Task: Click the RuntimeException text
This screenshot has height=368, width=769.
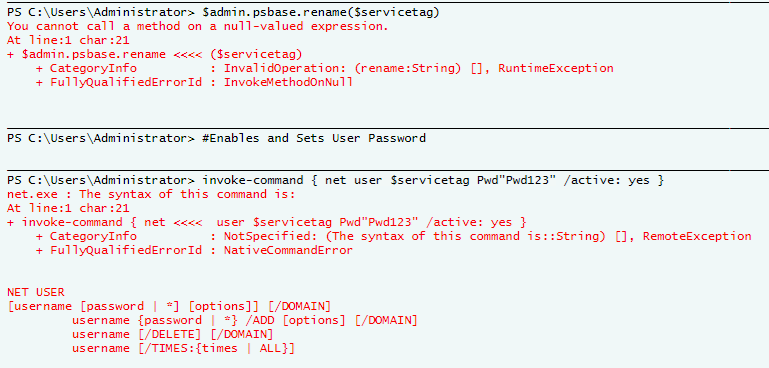Action: (x=556, y=68)
